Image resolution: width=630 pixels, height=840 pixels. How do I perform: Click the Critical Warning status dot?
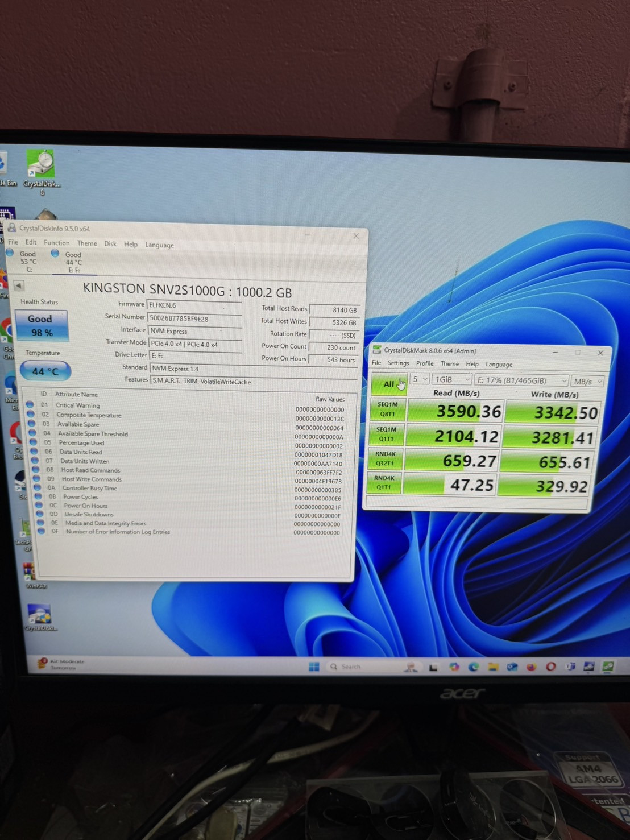point(30,404)
